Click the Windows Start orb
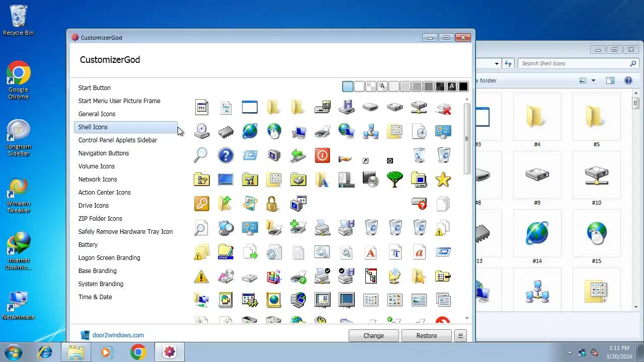The height and width of the screenshot is (362, 644). click(x=14, y=352)
